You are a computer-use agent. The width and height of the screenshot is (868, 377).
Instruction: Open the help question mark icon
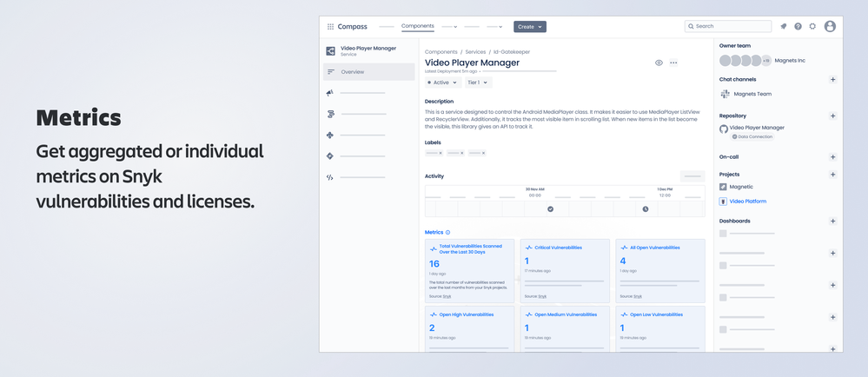point(798,26)
